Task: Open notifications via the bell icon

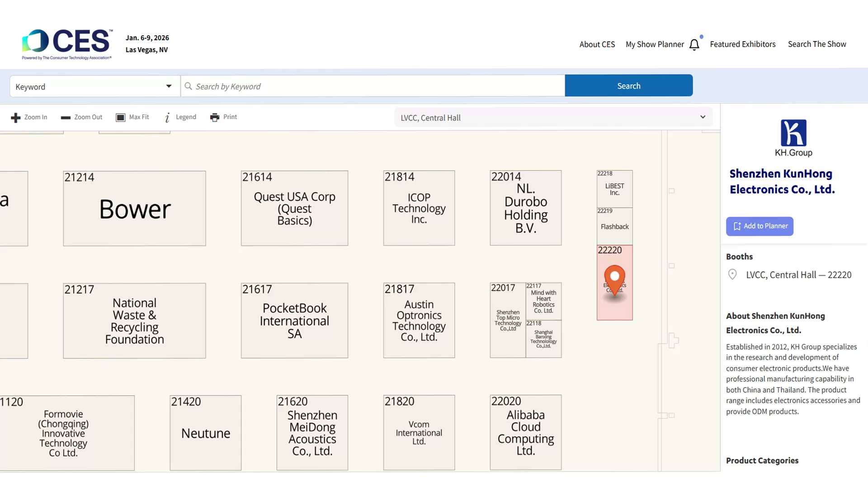Action: click(695, 44)
